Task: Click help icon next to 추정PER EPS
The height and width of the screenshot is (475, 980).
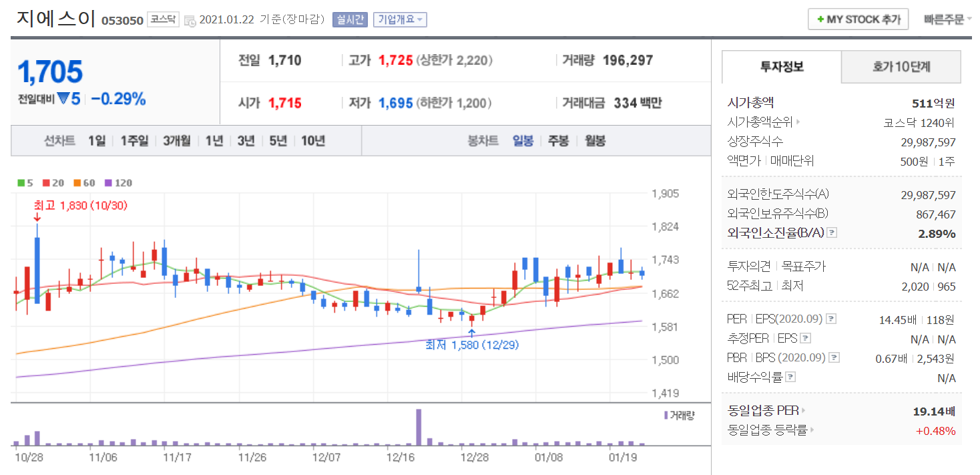Action: click(x=806, y=339)
